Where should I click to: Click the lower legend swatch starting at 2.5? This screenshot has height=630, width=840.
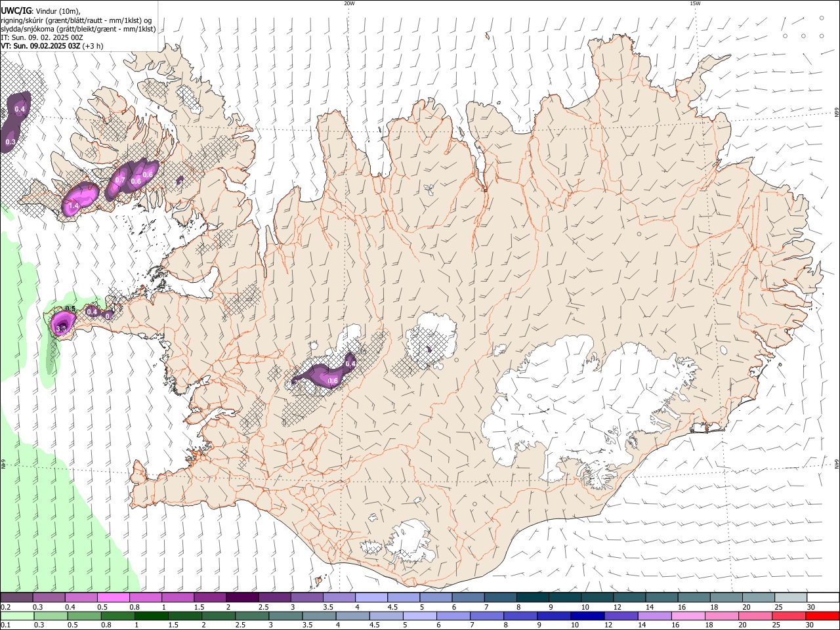pos(252,616)
